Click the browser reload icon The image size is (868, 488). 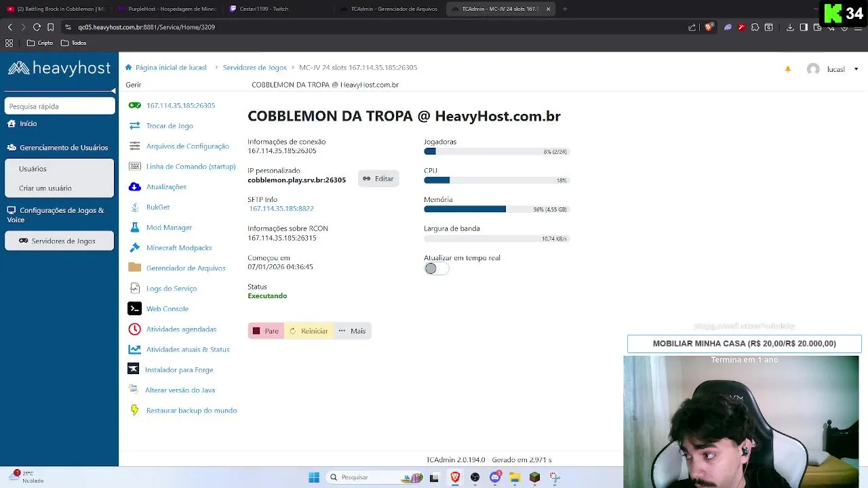click(x=37, y=27)
